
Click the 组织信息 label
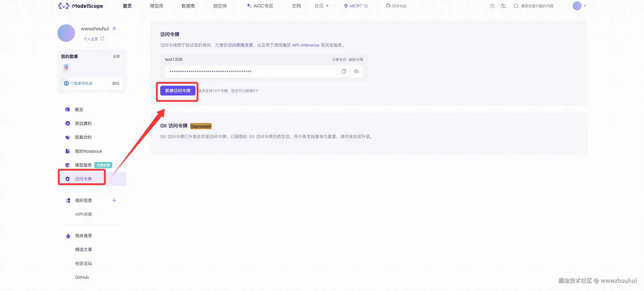[x=84, y=200]
